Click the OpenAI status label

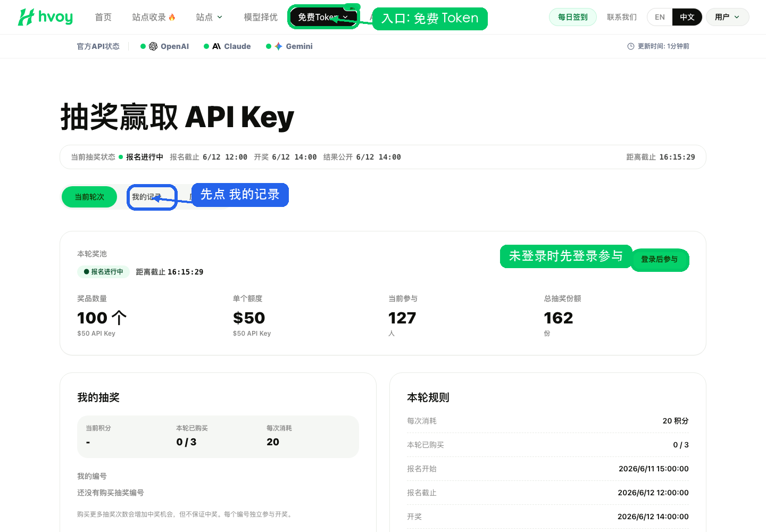(x=174, y=46)
